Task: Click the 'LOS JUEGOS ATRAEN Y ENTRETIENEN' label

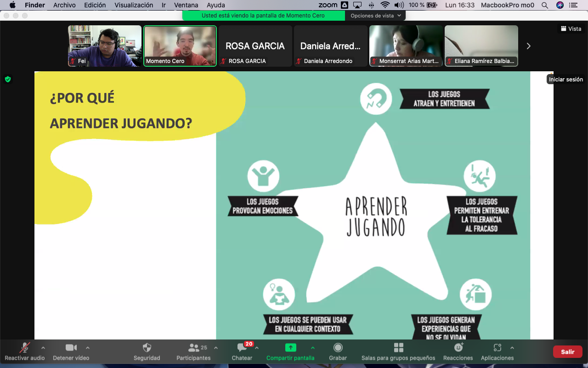Action: click(x=444, y=99)
